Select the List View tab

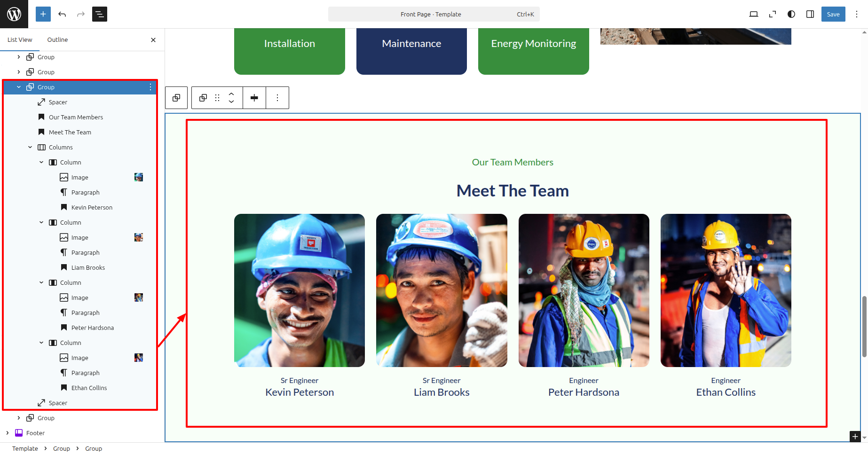click(x=20, y=40)
